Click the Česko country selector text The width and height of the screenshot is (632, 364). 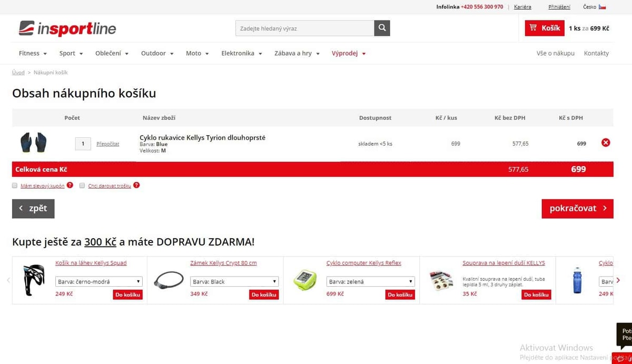pyautogui.click(x=589, y=7)
